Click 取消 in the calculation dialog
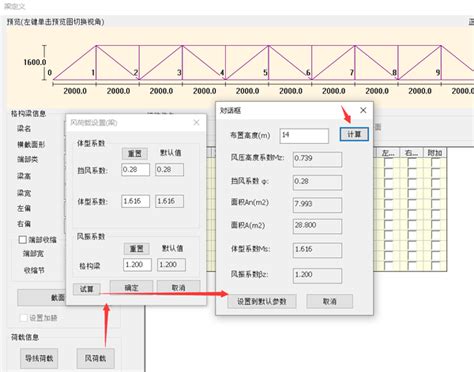The height and width of the screenshot is (372, 474). click(329, 301)
